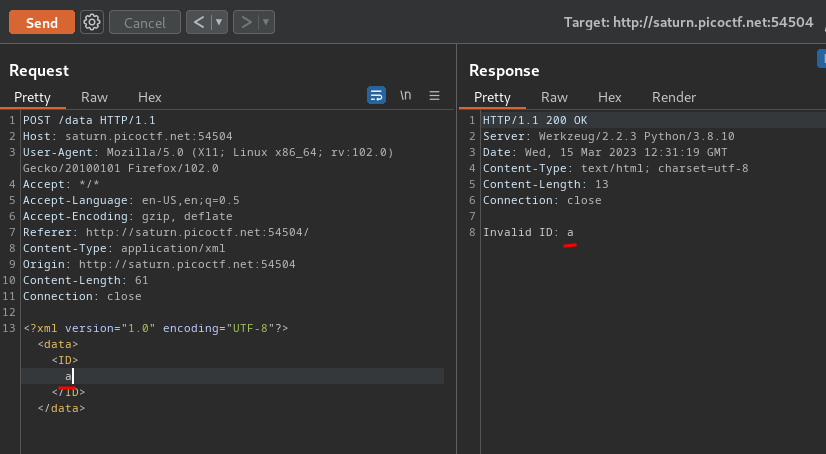Open history dropdown next to forward arrow

click(266, 22)
